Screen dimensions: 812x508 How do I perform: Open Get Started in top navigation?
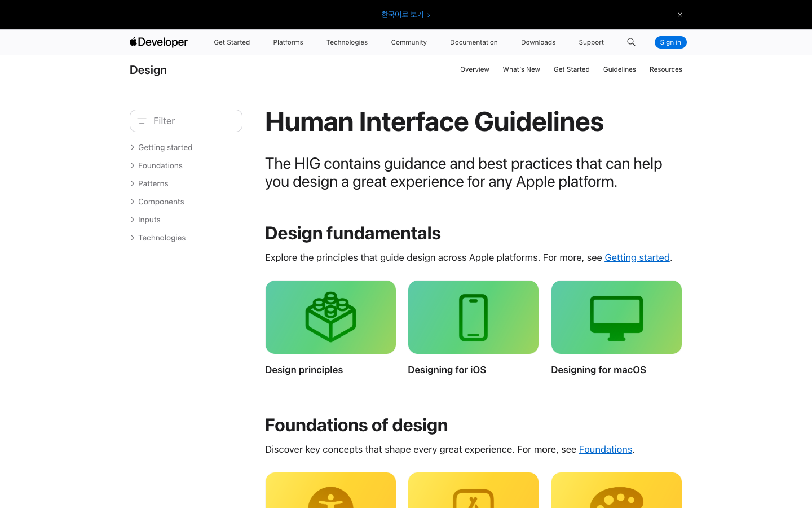232,42
